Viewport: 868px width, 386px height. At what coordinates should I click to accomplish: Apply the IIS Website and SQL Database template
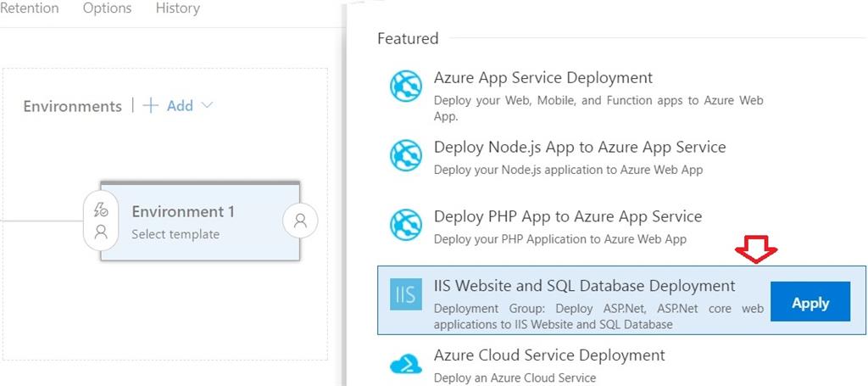click(810, 302)
